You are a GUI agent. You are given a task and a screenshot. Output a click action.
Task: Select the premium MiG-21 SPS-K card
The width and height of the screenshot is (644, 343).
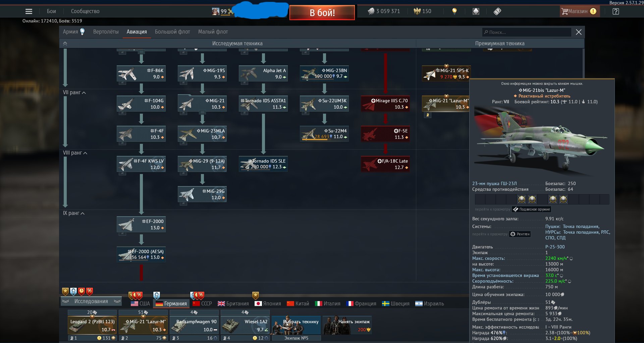click(x=446, y=74)
